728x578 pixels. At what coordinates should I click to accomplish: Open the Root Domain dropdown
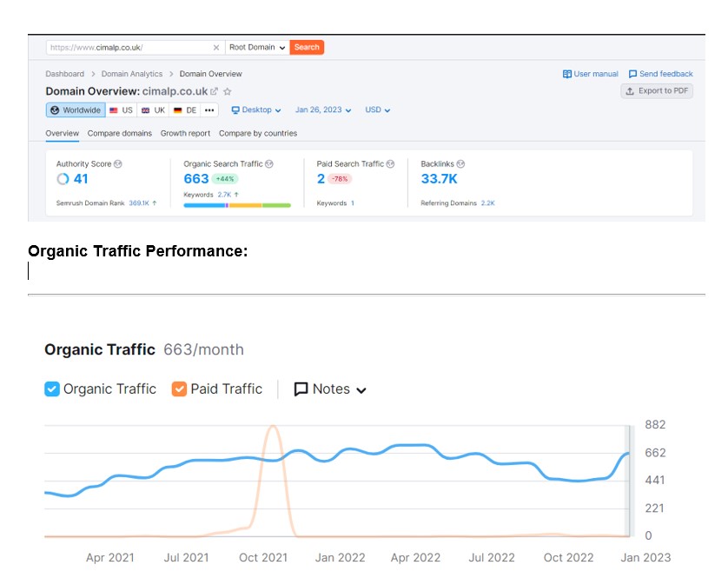[255, 48]
